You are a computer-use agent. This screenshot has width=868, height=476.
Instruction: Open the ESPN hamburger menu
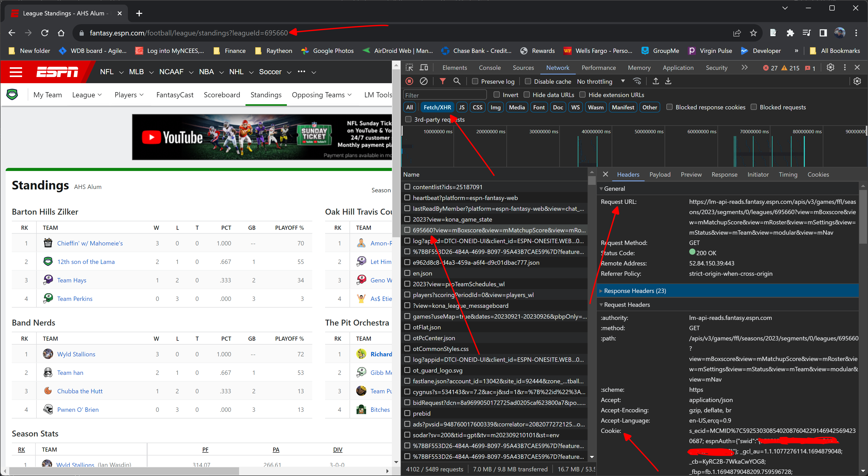(x=16, y=72)
